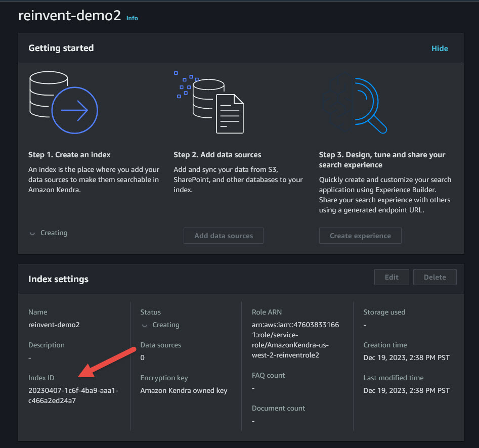Click the Encryption key label

[164, 378]
